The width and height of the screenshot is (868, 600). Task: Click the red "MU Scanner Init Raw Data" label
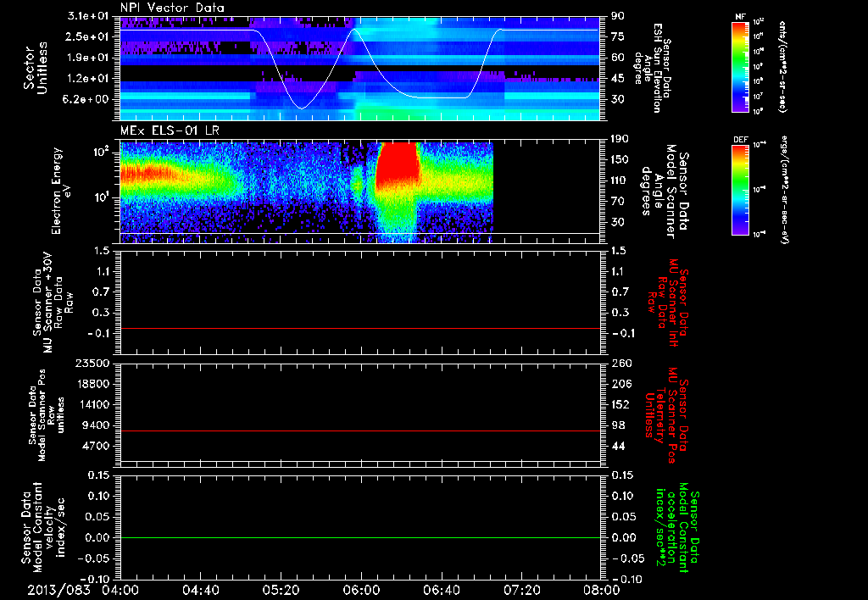point(668,303)
